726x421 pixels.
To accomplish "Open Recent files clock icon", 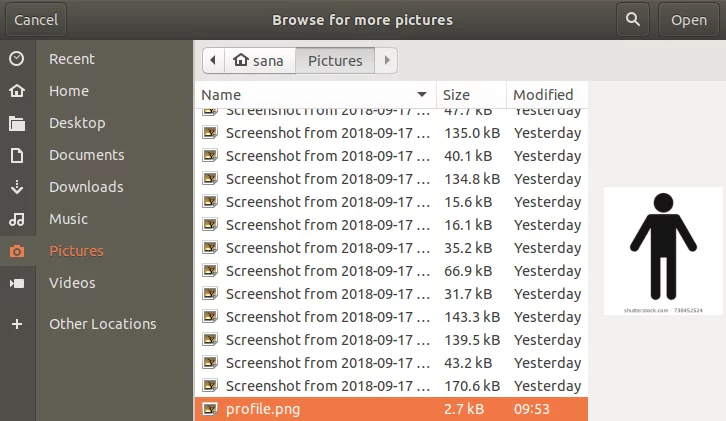I will 17,59.
